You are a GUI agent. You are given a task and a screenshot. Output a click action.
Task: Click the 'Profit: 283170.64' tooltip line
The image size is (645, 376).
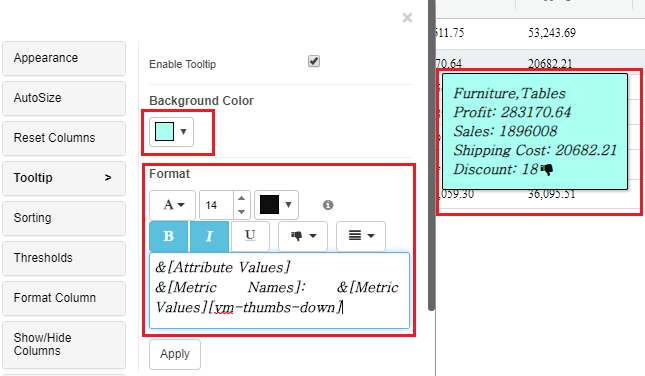click(x=512, y=113)
